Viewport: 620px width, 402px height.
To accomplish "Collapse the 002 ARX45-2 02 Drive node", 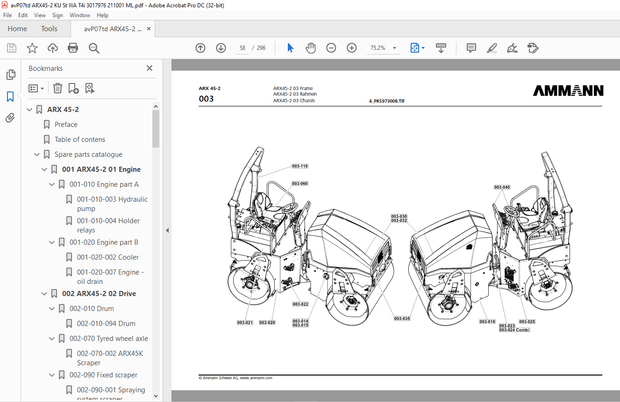I will [x=44, y=294].
